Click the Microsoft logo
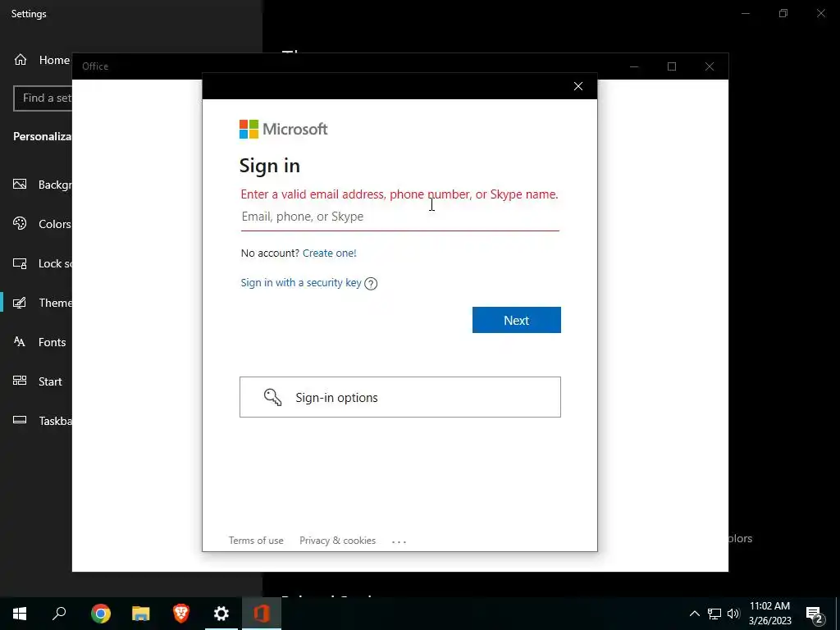840x630 pixels. click(283, 129)
